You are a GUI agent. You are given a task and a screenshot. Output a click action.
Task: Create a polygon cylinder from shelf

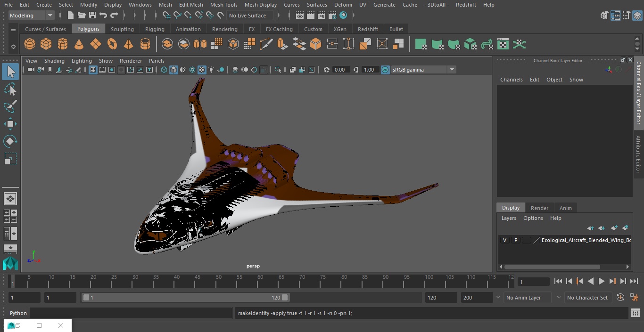(63, 44)
